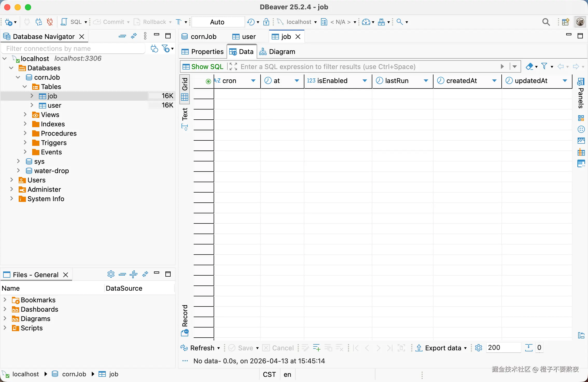Expand the user table node
Image resolution: width=588 pixels, height=382 pixels.
coord(32,105)
